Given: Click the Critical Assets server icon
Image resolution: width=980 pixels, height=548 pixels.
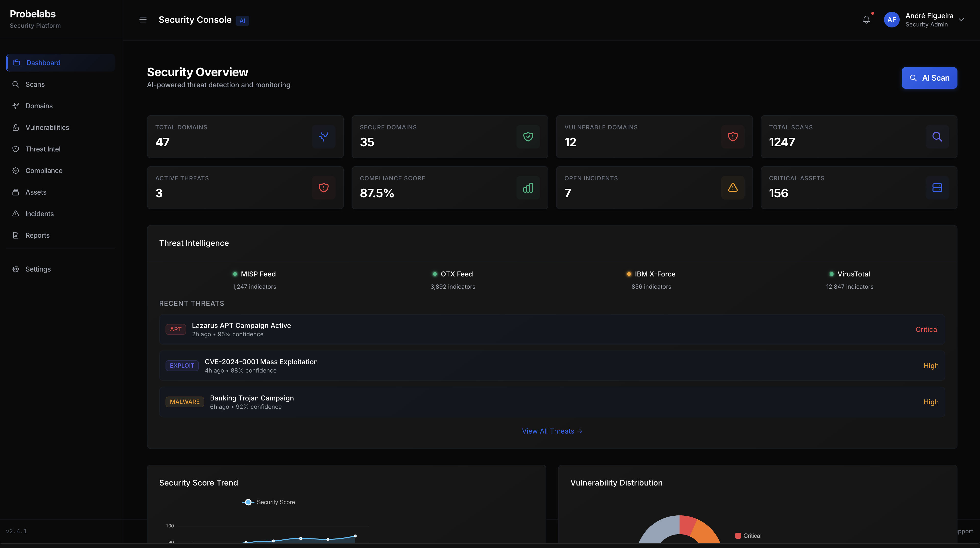Looking at the screenshot, I should (x=937, y=187).
